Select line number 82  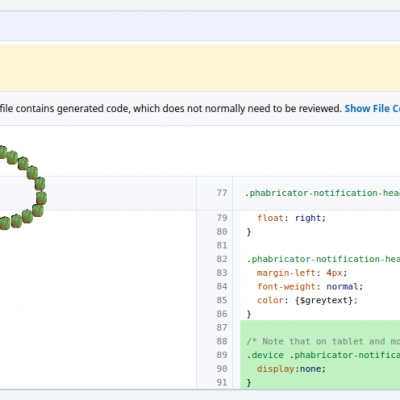pos(222,259)
